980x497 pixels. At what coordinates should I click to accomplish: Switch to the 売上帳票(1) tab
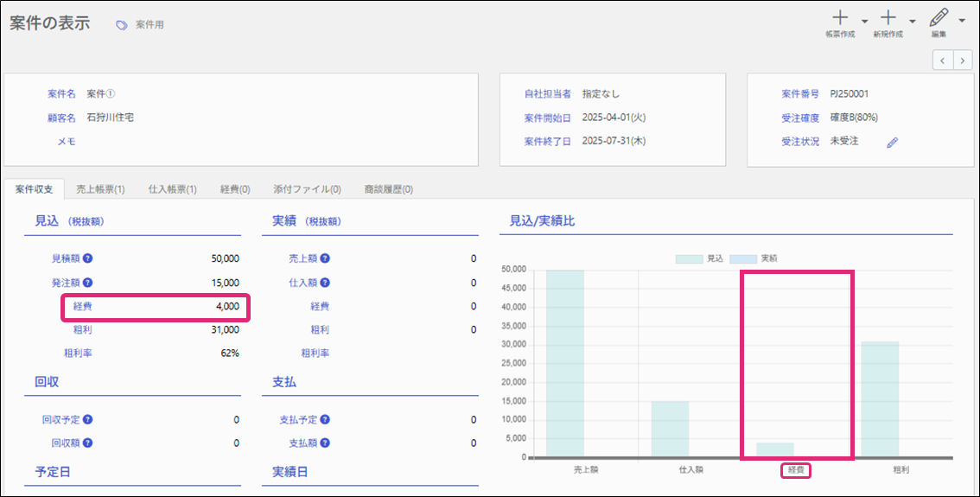pos(100,189)
